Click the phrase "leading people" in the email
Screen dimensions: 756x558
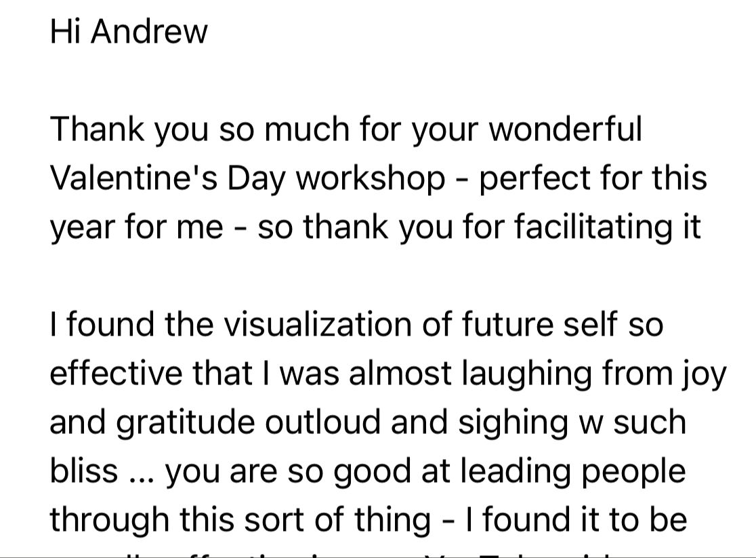(568, 471)
